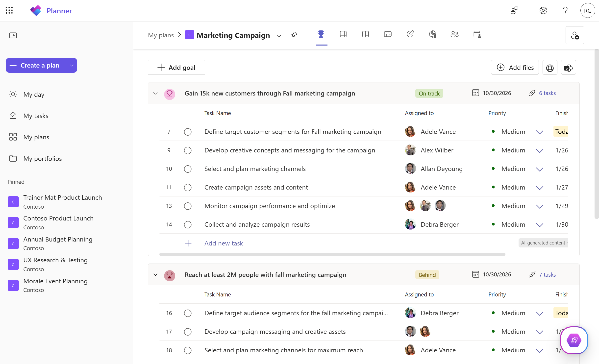The width and height of the screenshot is (599, 364).
Task: Complete the task Select and plan marketing channels
Action: pyautogui.click(x=188, y=169)
